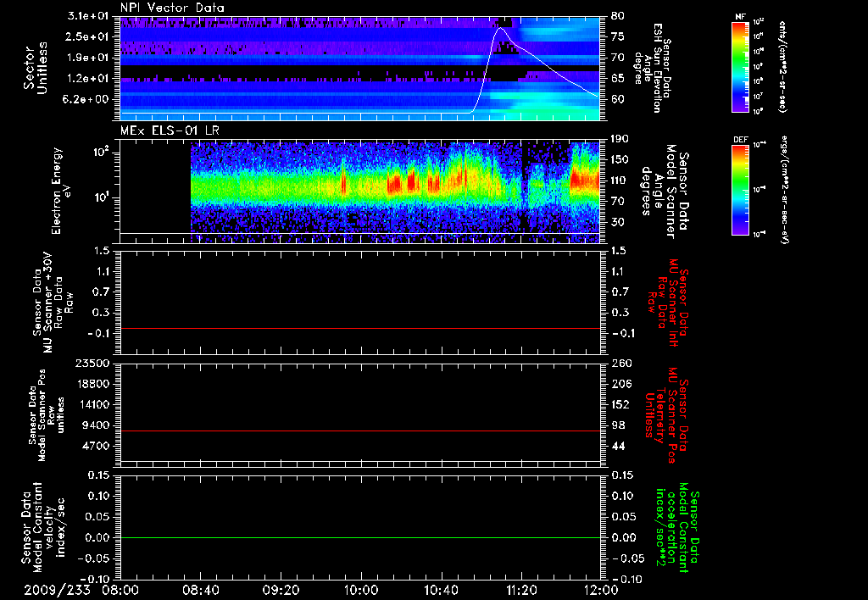The image size is (868, 600).
Task: Click the '150' scanner angle tick label
Action: click(x=620, y=160)
